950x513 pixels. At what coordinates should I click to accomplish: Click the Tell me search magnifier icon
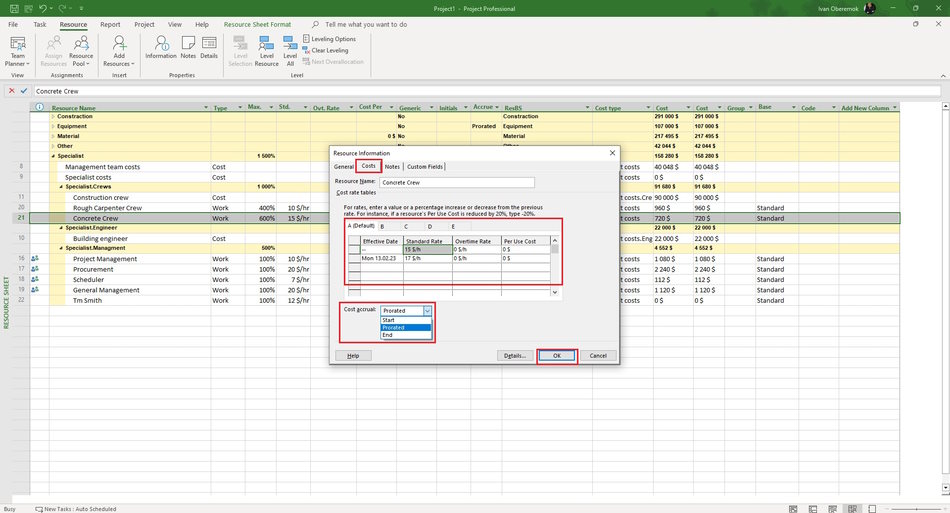[315, 24]
